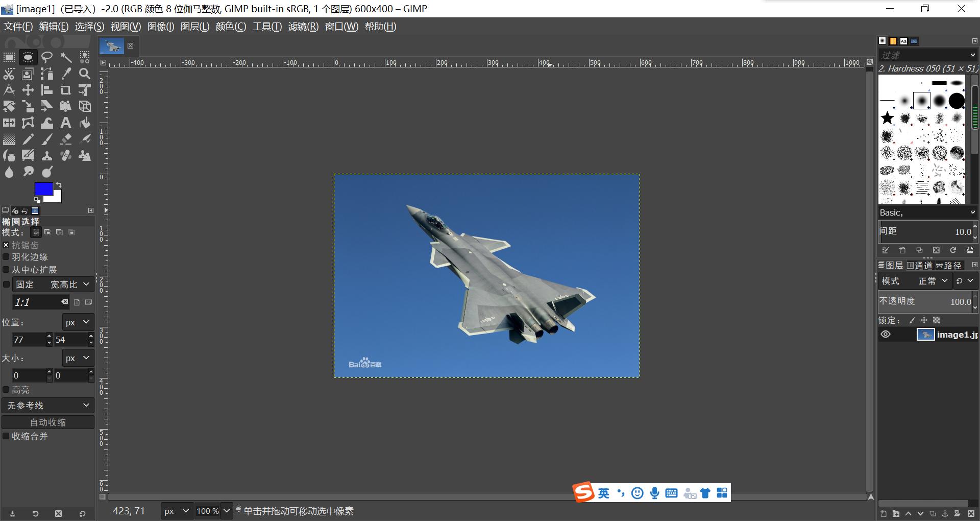Switch to the Bucket Fill tool
The image size is (980, 521).
tap(85, 123)
